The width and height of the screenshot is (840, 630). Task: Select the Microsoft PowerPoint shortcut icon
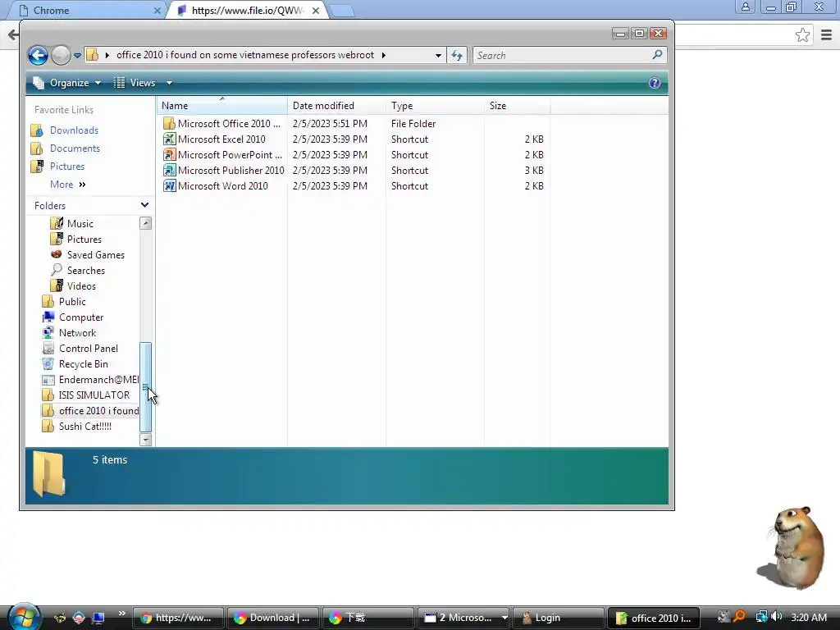click(x=169, y=155)
